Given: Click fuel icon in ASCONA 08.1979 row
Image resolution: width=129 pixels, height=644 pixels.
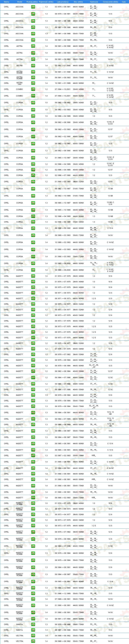Looking at the screenshot, I should 33,14.
